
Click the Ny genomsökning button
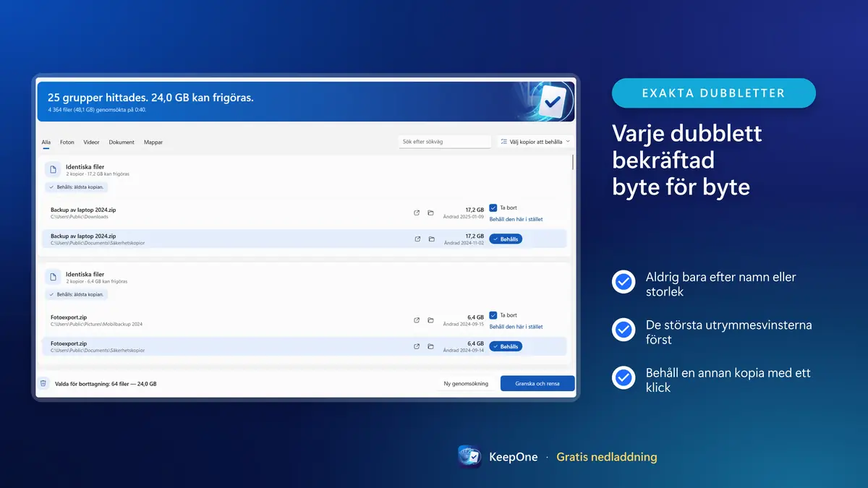coord(466,384)
